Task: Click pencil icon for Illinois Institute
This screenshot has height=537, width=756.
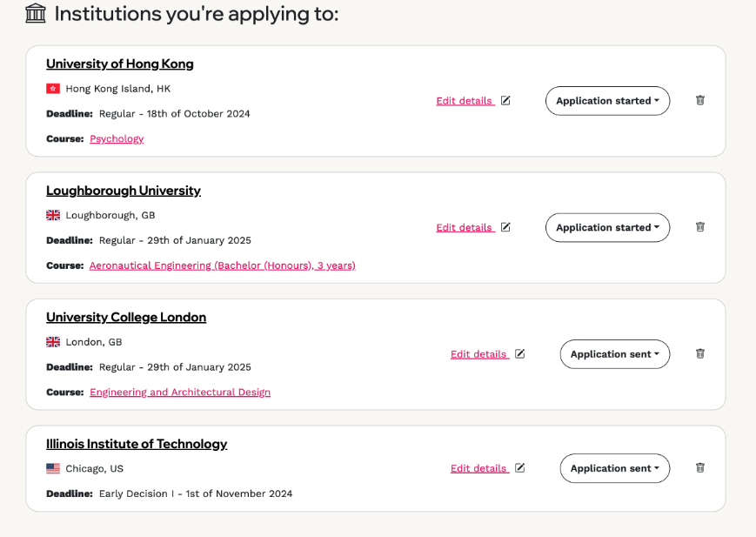Action: (519, 468)
